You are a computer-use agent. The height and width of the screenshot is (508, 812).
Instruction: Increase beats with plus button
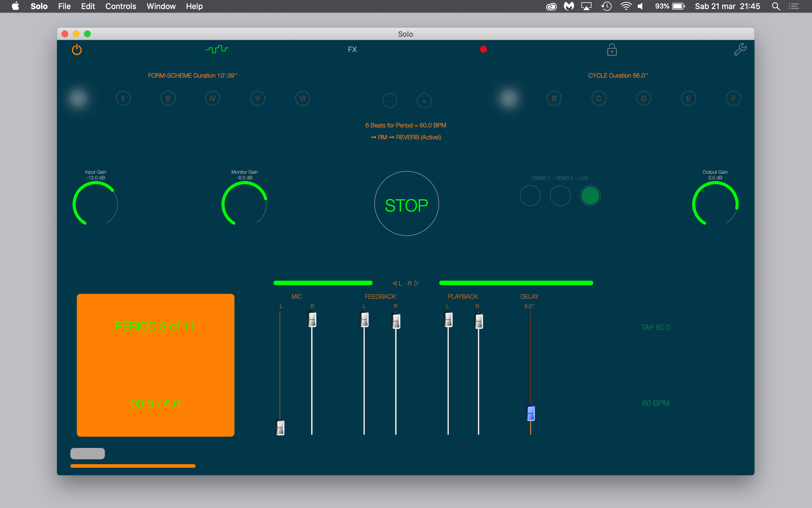point(424,101)
